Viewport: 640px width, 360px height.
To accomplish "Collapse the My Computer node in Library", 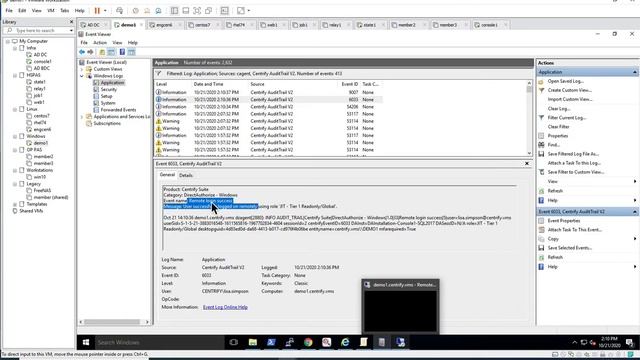I will [8, 41].
